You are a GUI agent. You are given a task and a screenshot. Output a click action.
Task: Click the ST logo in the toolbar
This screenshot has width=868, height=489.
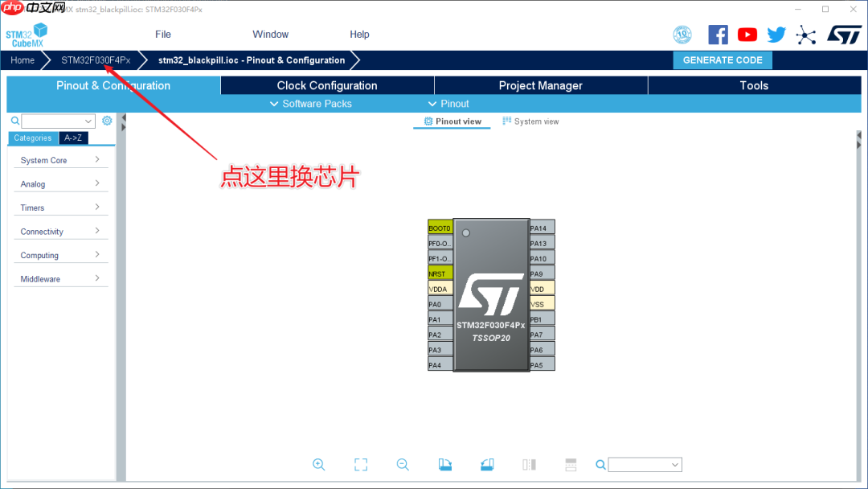[x=844, y=34]
